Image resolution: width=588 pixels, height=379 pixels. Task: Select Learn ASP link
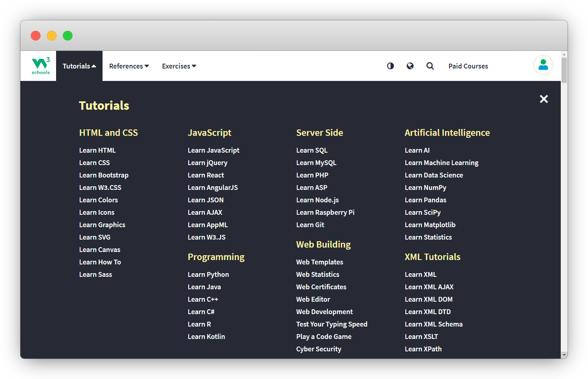pyautogui.click(x=312, y=187)
